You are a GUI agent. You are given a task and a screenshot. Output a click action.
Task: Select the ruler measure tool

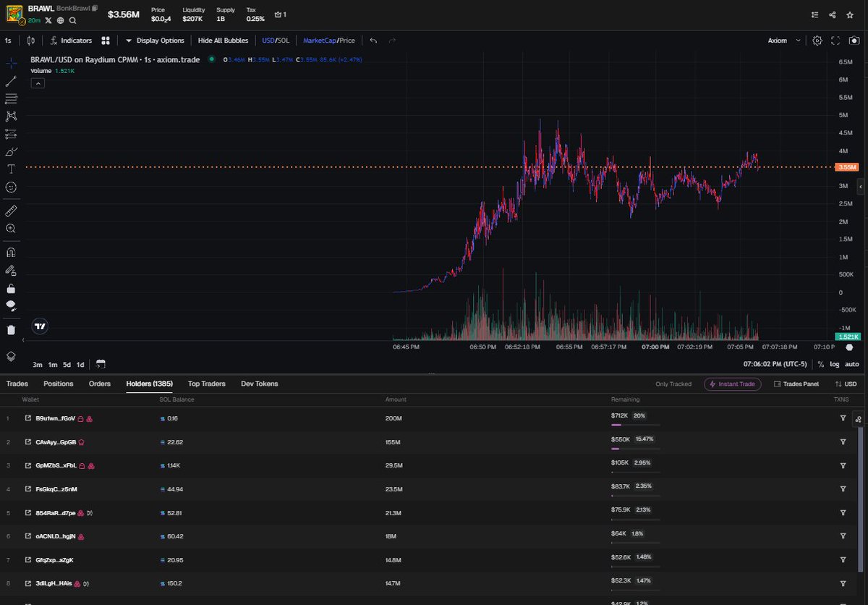11,211
